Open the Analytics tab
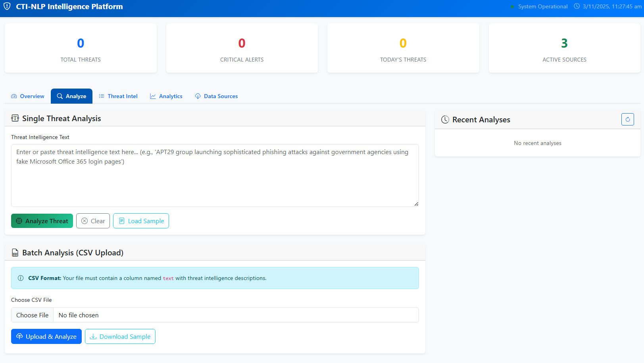 pos(166,96)
